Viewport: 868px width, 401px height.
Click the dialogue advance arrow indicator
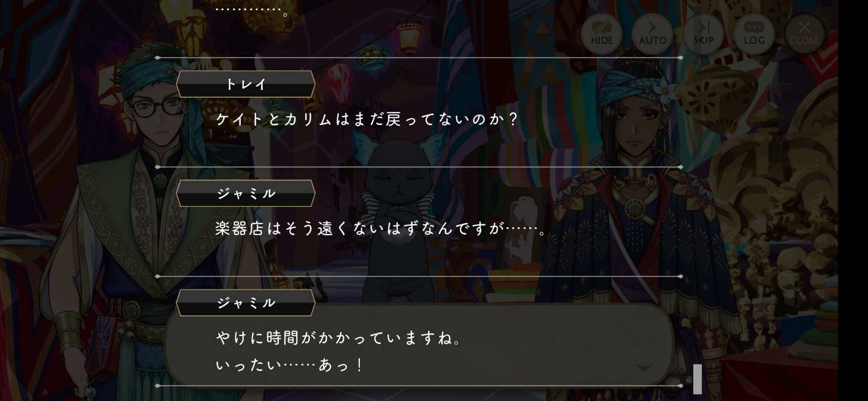pos(644,368)
